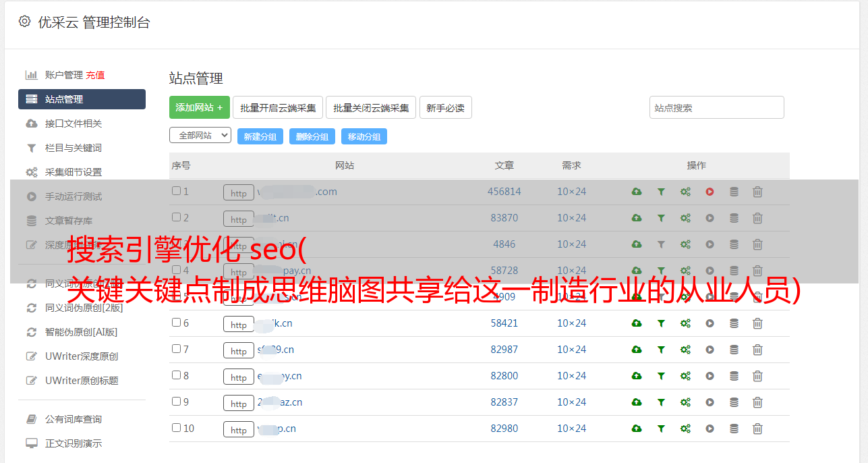Click the red running play icon in row 1
Viewport: 868px width, 463px height.
click(x=710, y=192)
